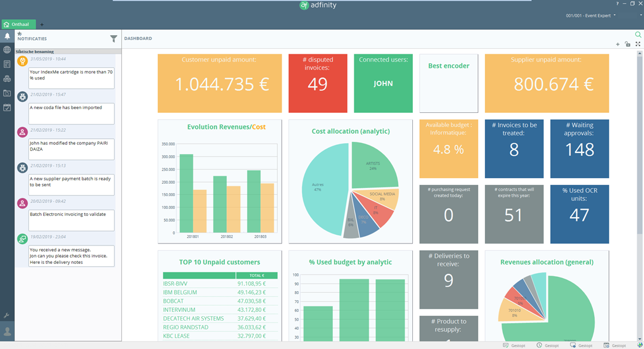
Task: Click the Waiting approvals 148 tile
Action: 579,149
